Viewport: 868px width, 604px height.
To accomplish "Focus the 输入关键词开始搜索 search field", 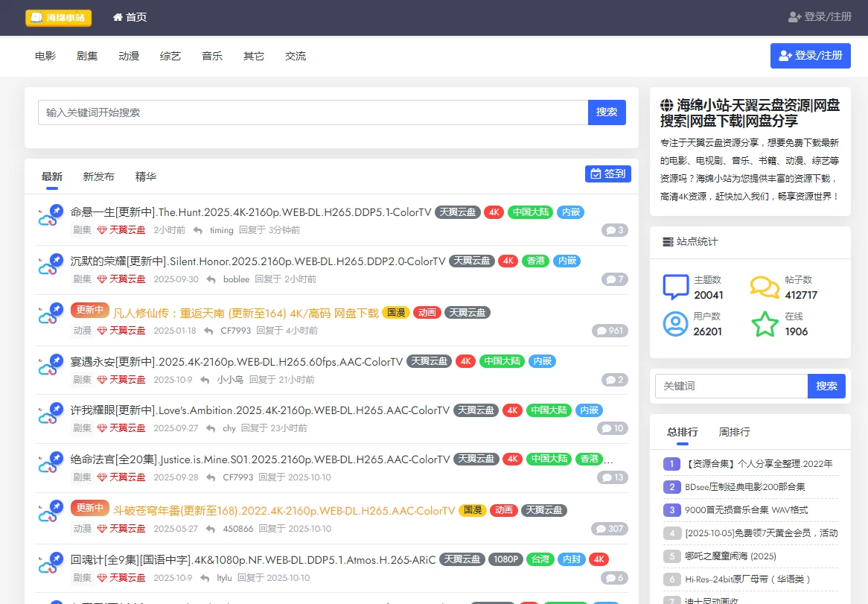I will [313, 112].
